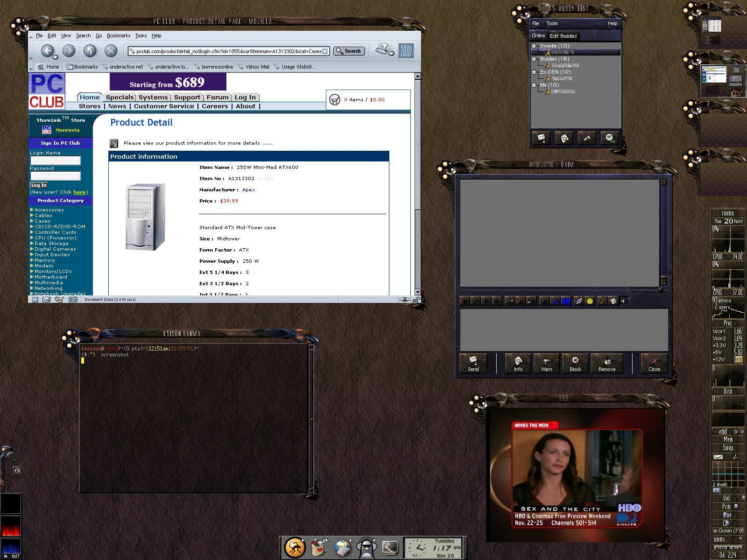Click the Home icon in bookmarks toolbar

[41, 67]
